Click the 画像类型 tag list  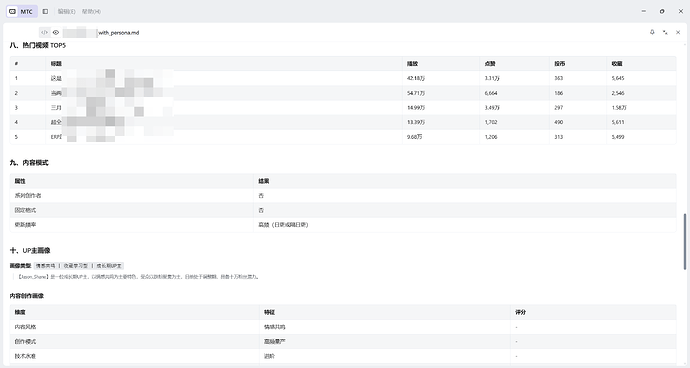click(79, 266)
